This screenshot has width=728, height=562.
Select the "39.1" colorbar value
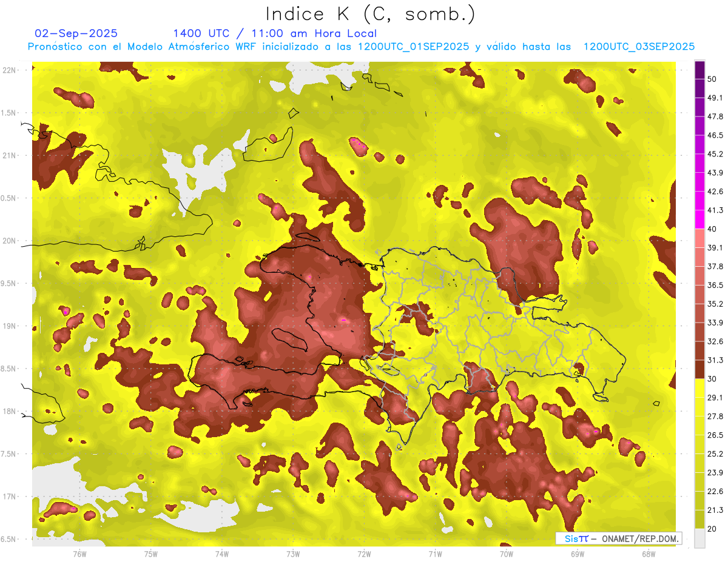coord(715,247)
